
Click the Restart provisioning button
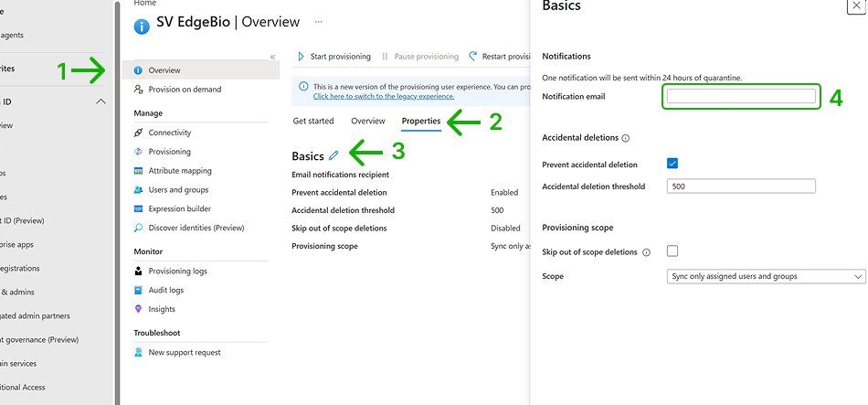tap(500, 57)
